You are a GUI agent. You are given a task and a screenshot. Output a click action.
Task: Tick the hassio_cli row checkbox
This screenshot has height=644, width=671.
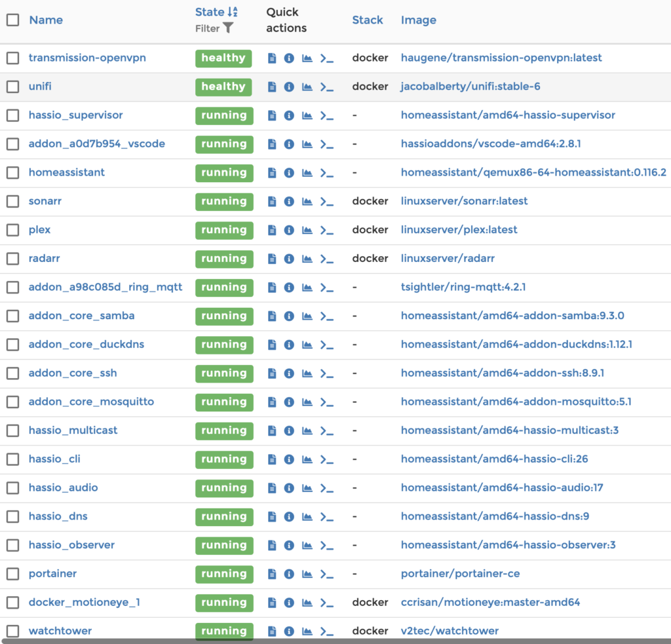(13, 459)
